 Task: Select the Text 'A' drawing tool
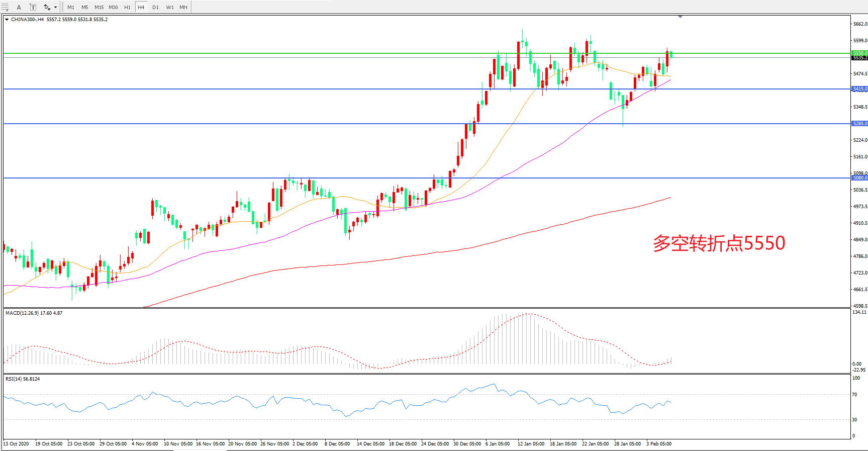tap(19, 7)
